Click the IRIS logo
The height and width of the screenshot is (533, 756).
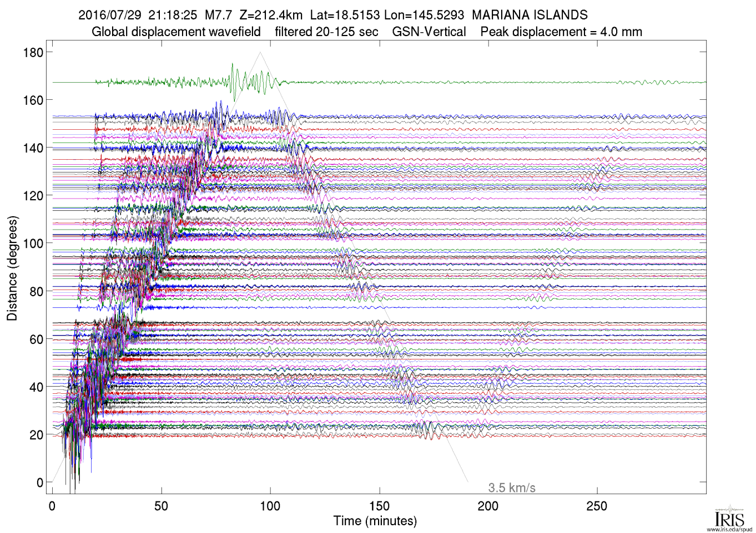pos(729,517)
